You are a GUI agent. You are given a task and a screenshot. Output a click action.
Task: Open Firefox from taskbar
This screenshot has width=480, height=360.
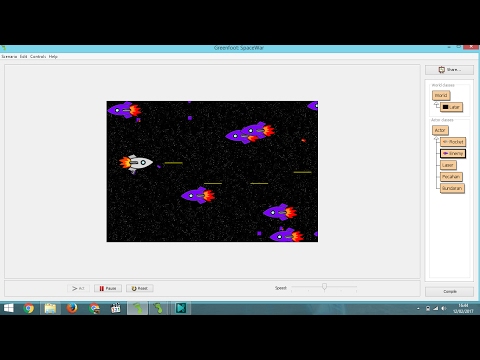click(72, 308)
